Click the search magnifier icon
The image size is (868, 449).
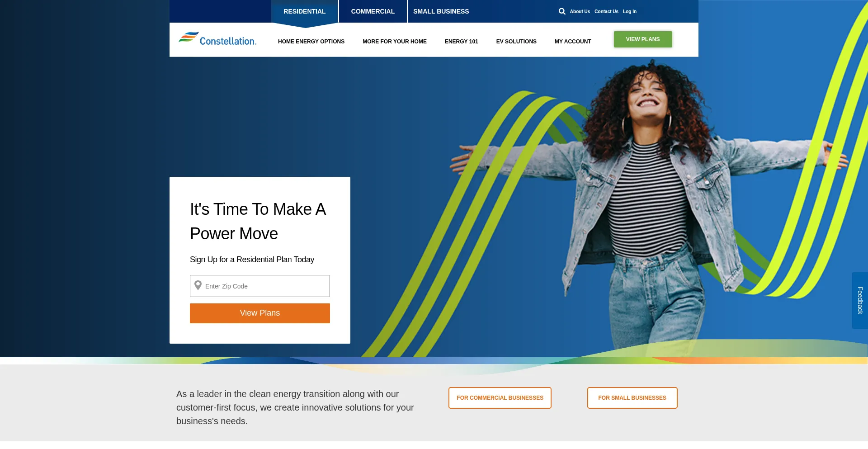coord(562,11)
